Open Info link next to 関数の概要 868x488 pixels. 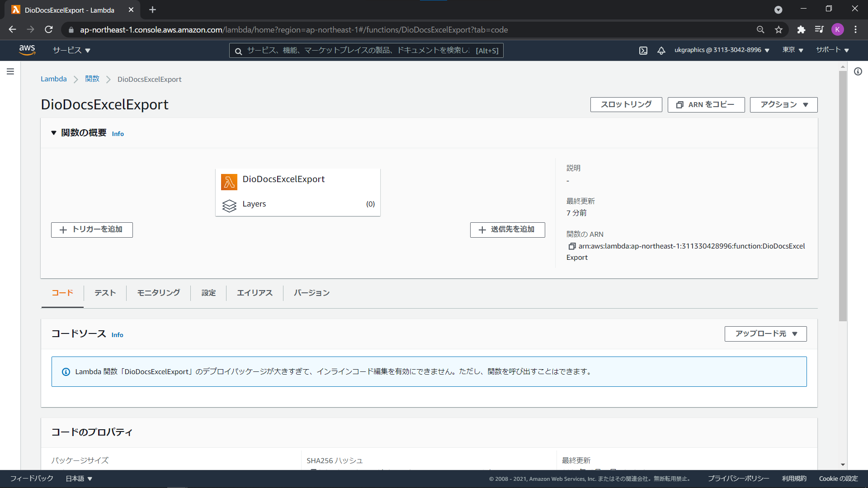(118, 134)
